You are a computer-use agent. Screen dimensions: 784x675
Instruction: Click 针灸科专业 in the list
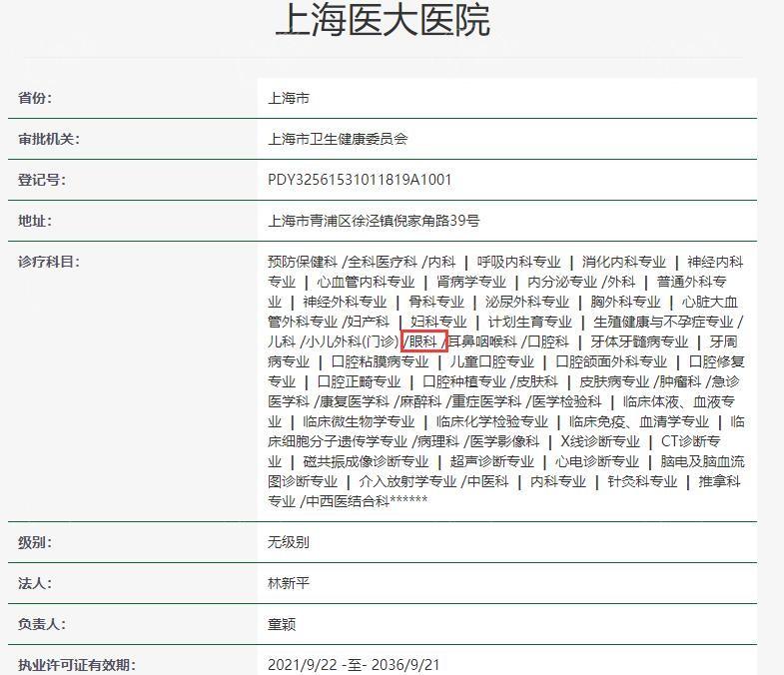click(642, 482)
